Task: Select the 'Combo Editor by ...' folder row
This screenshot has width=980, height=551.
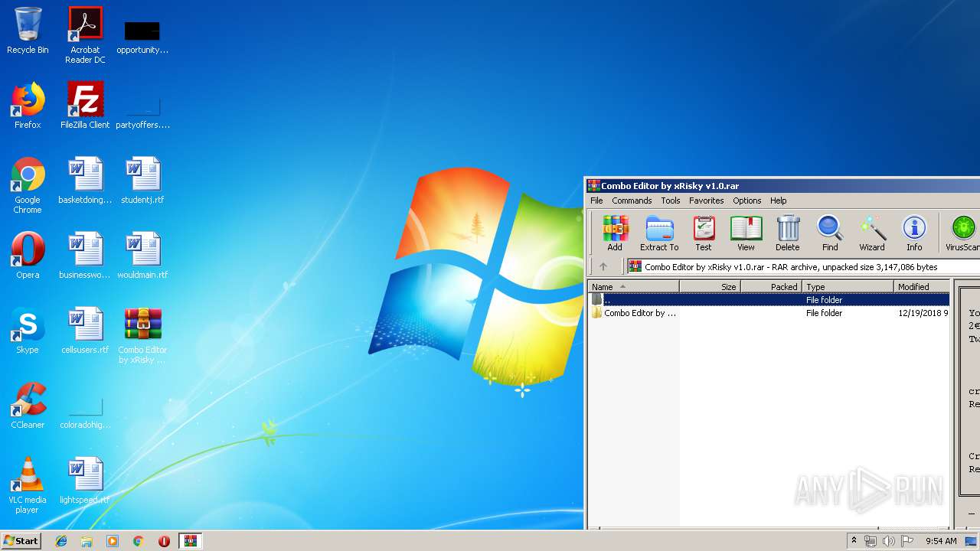Action: point(769,313)
